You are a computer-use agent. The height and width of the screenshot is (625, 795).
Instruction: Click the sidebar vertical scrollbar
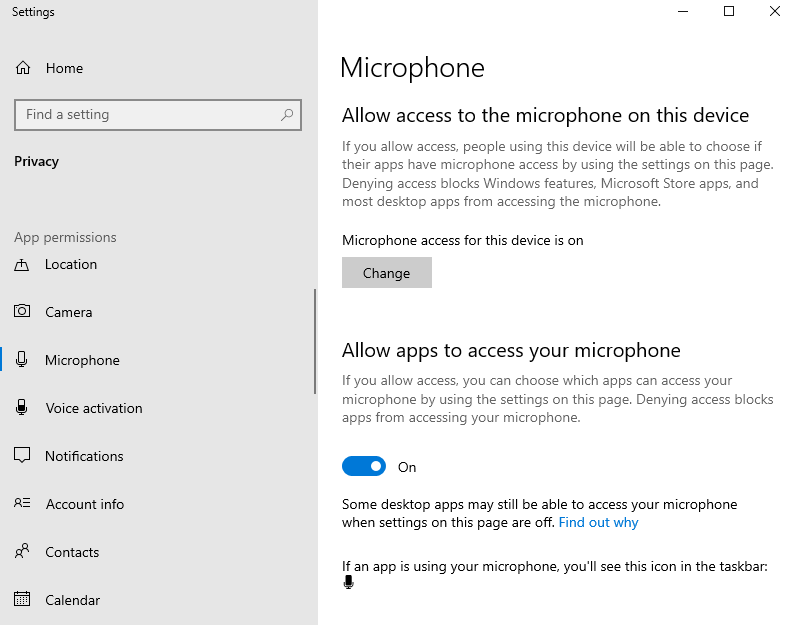(x=315, y=340)
